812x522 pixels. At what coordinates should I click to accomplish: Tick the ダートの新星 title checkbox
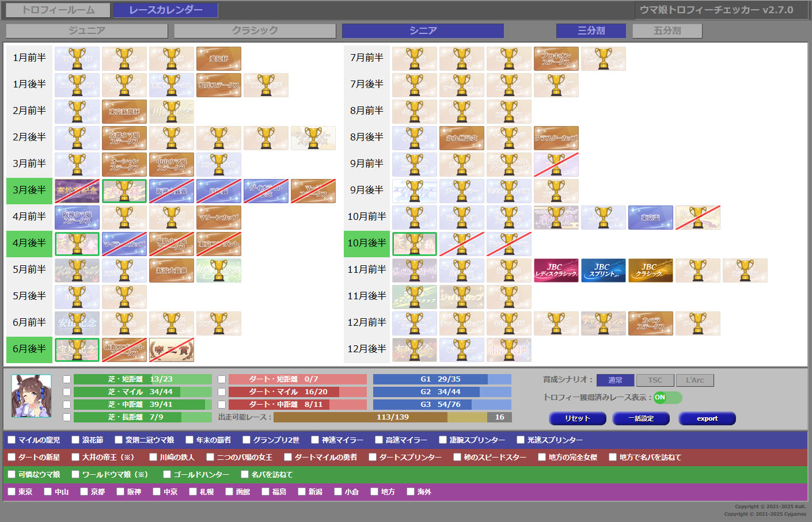point(12,457)
